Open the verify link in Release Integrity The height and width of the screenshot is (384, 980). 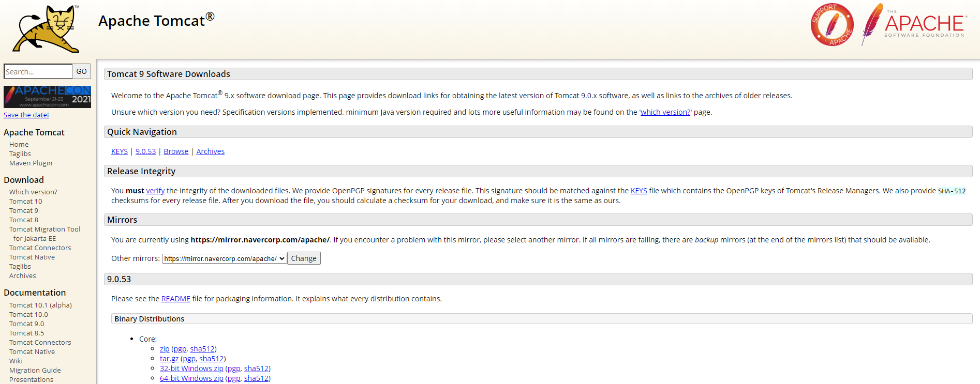click(155, 191)
